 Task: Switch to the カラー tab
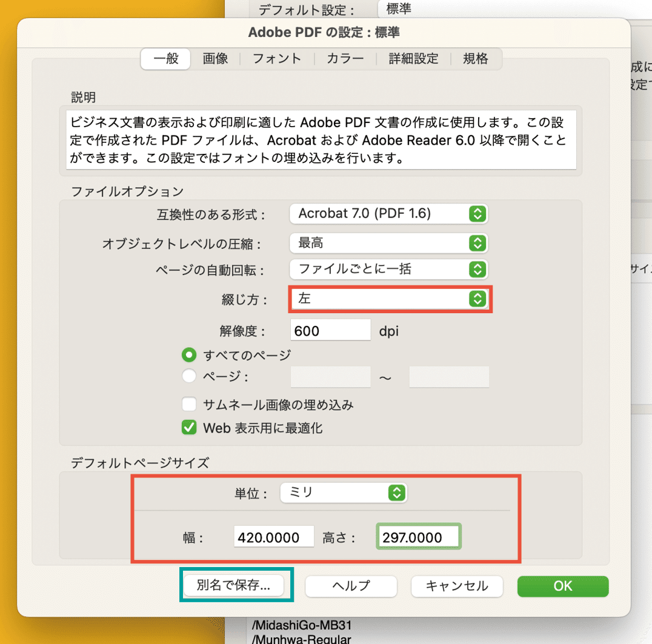coord(345,59)
